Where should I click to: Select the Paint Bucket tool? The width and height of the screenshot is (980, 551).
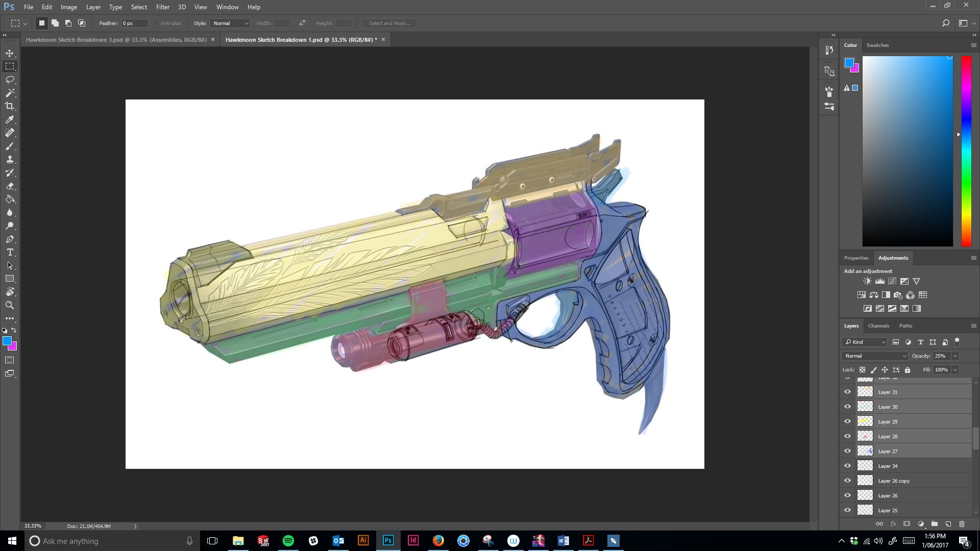pos(10,199)
